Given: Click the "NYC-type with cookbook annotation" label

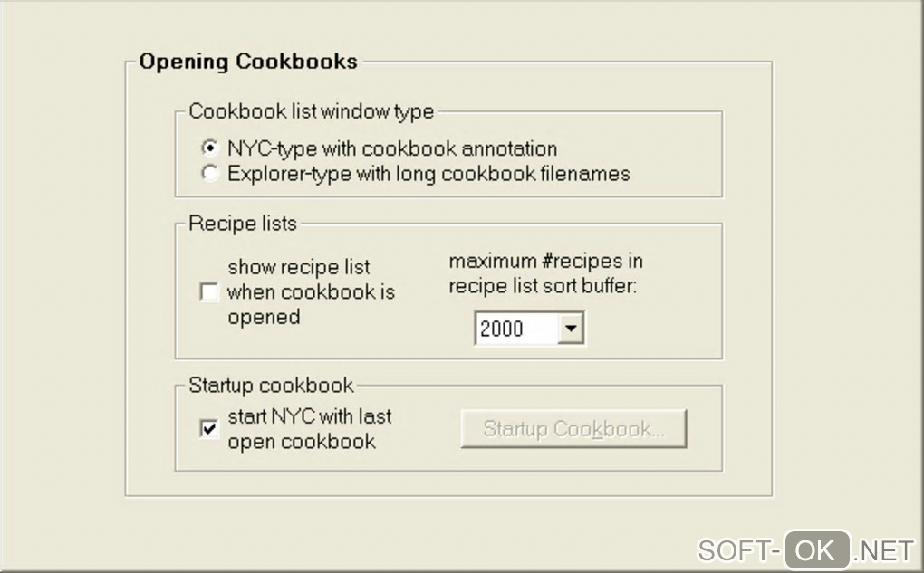Looking at the screenshot, I should point(391,148).
